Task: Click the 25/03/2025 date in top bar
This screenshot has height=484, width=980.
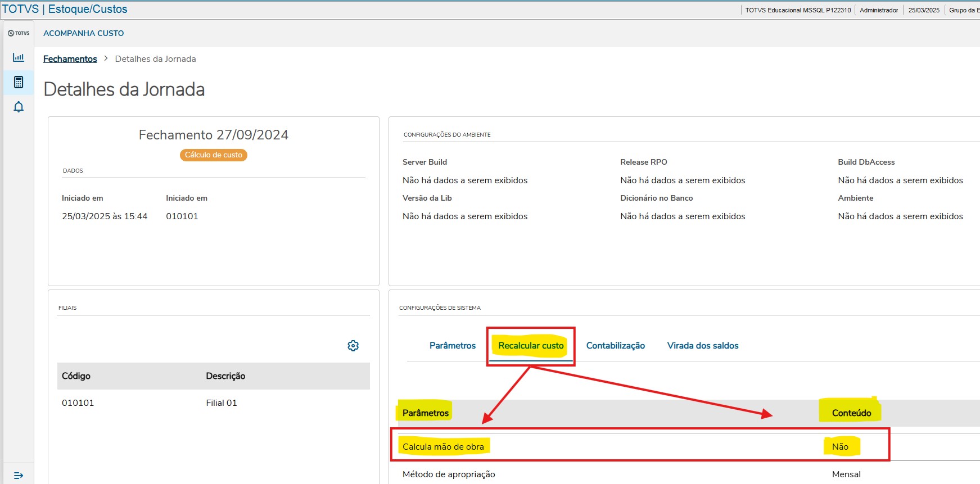Action: (924, 10)
